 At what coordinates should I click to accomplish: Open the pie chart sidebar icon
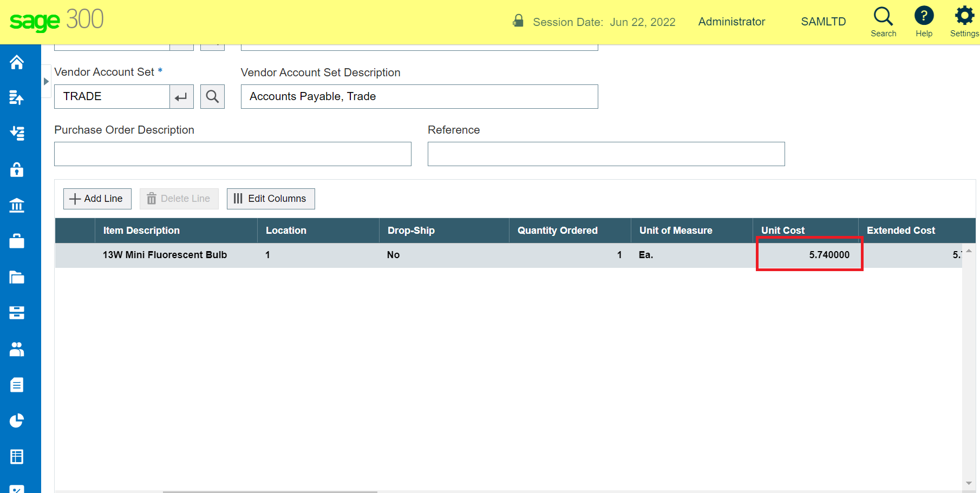click(x=17, y=420)
